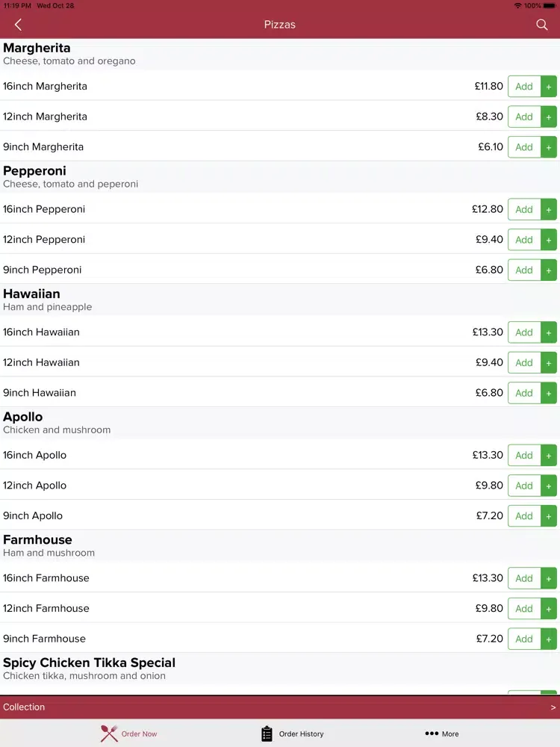Tap the green plus for 12inch Pepperoni
The width and height of the screenshot is (560, 747).
549,240
